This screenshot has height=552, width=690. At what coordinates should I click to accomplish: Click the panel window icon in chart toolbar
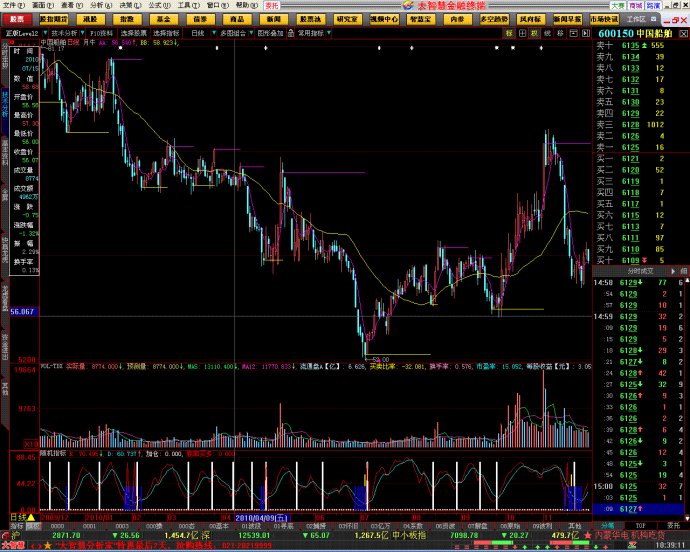pyautogui.click(x=573, y=33)
